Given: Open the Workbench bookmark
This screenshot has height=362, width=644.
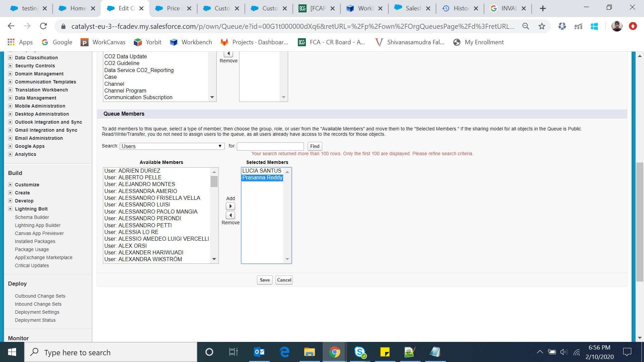Looking at the screenshot, I should point(191,42).
